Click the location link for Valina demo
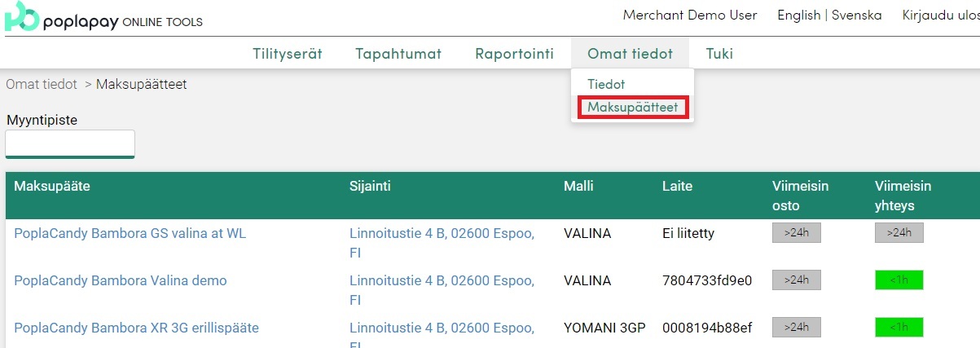 [442, 280]
